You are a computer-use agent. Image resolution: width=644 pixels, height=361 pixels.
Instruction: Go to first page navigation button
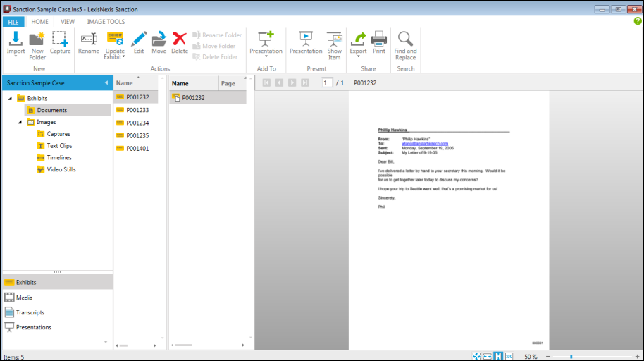click(266, 82)
